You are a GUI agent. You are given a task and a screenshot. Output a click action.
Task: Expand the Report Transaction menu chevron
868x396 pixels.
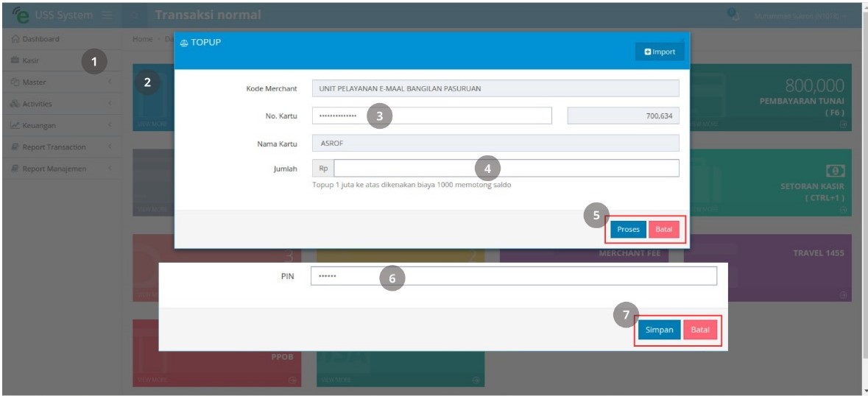pyautogui.click(x=110, y=147)
